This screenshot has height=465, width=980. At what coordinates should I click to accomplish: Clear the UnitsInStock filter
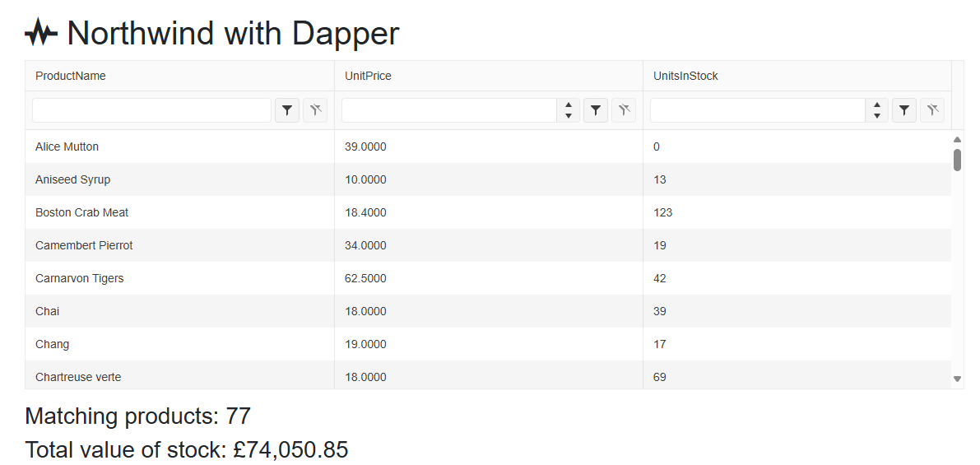(932, 110)
